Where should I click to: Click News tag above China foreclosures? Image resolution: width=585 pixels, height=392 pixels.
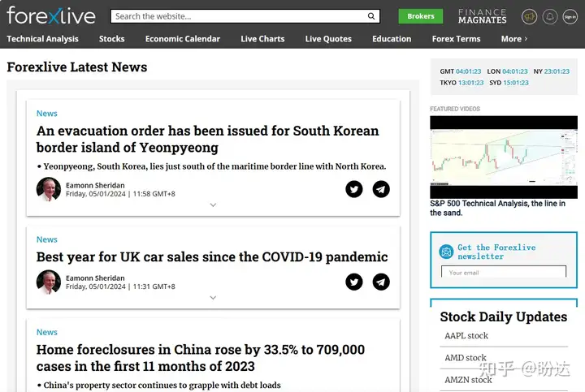coord(46,332)
